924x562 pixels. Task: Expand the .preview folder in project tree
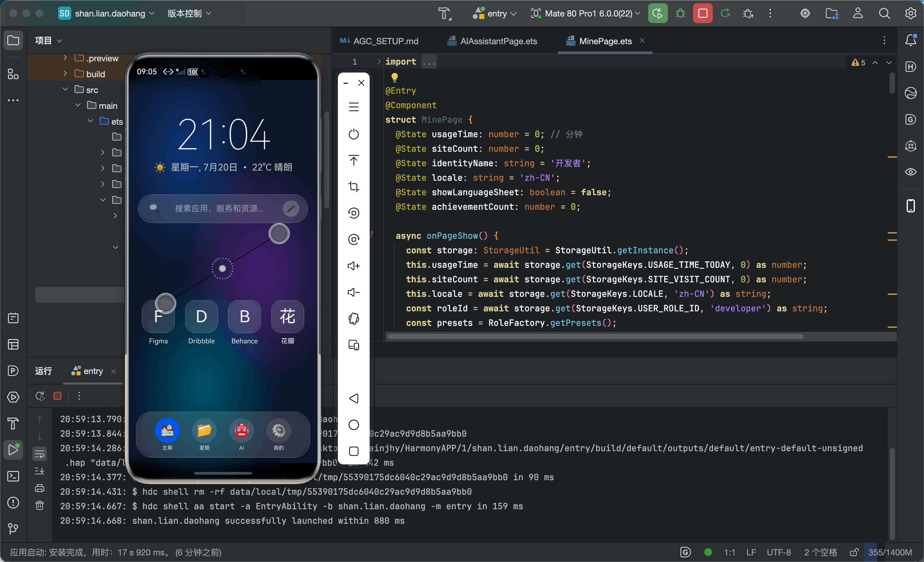(65, 58)
